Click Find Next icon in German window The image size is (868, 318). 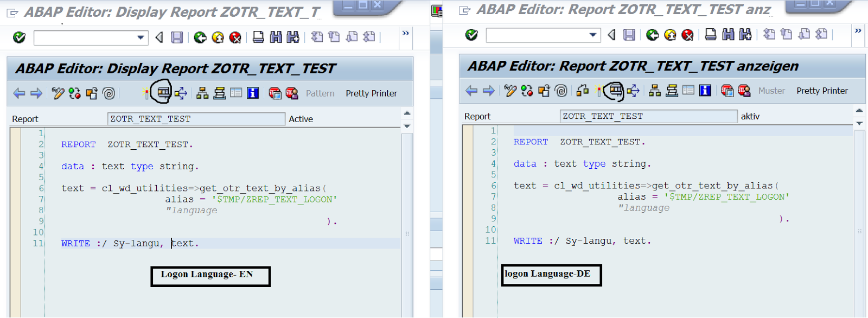[x=745, y=34]
